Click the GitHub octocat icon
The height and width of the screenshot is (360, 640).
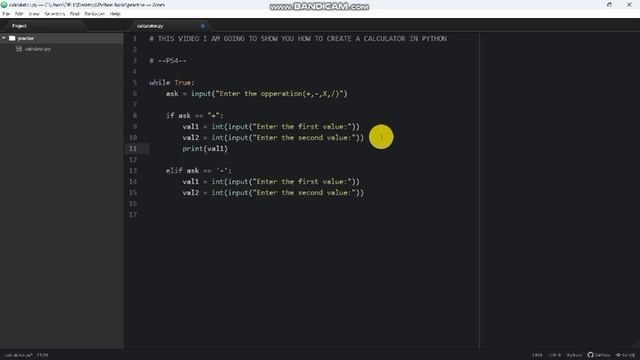(591, 355)
